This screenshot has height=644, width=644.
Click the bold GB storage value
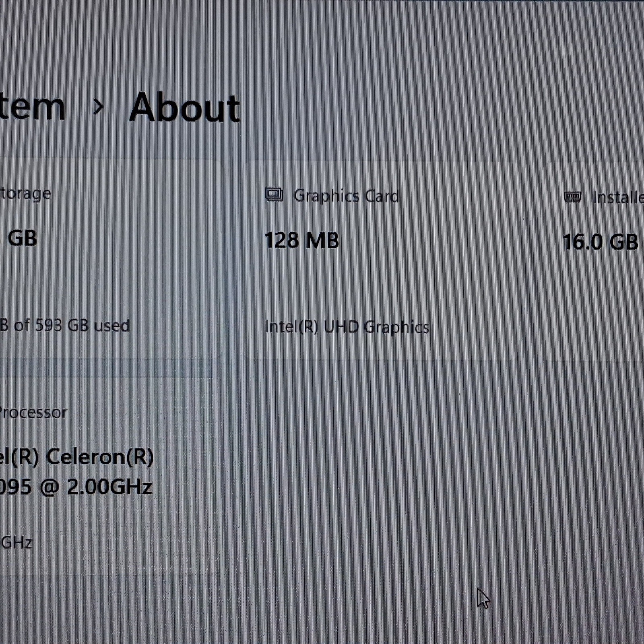[22, 238]
